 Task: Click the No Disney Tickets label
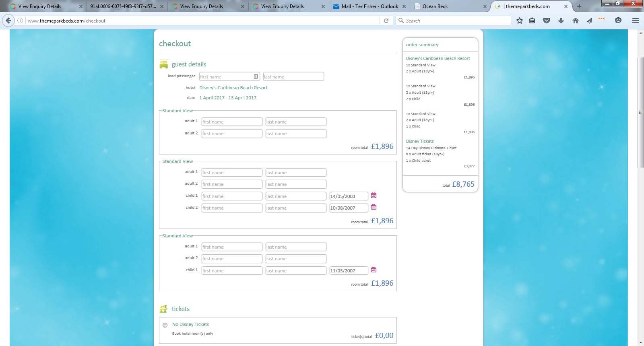tap(190, 324)
